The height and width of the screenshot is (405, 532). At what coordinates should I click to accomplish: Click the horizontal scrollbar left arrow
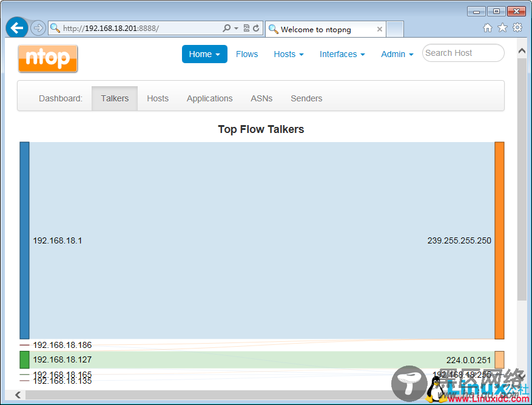(x=18, y=395)
